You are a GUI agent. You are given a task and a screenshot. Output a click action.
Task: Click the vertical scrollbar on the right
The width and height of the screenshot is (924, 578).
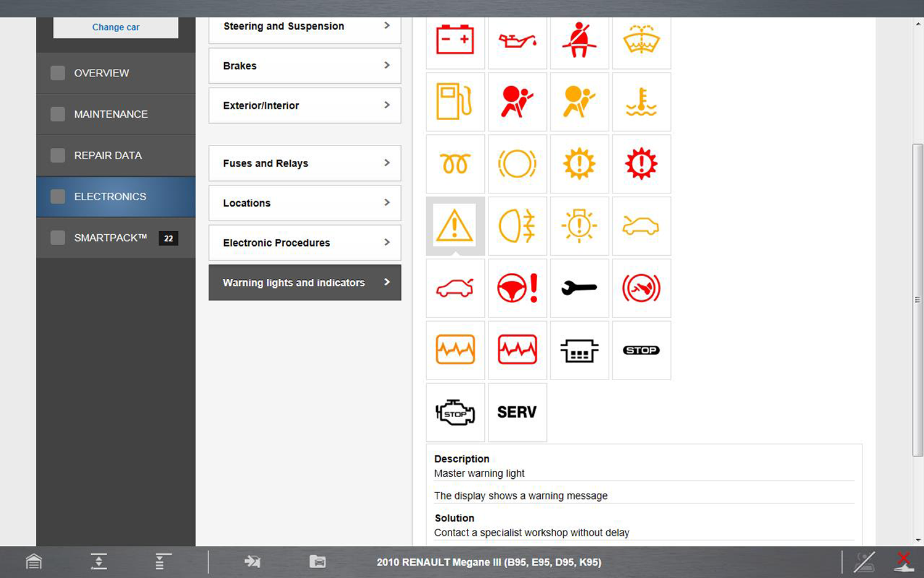(918, 299)
